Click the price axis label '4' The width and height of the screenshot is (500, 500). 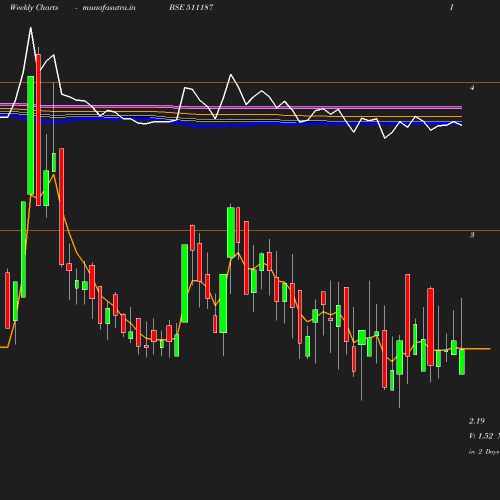(472, 88)
